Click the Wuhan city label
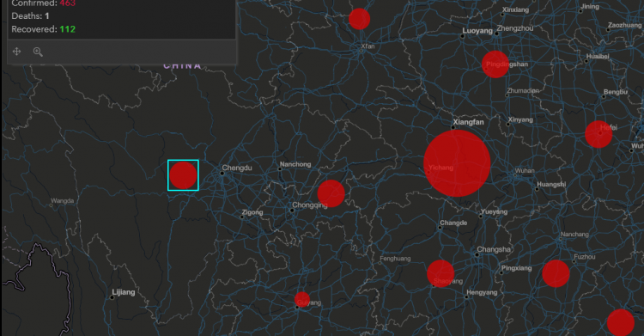The height and width of the screenshot is (336, 644). (525, 171)
